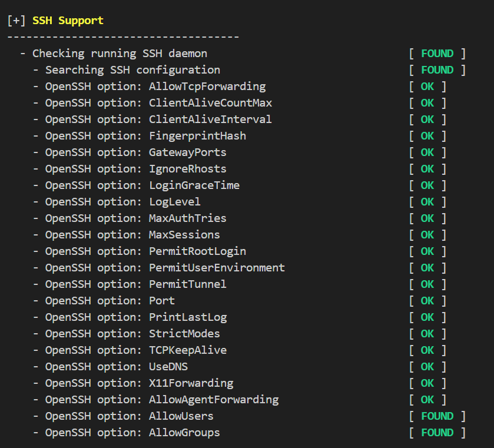
Task: Click OK status for PermitTunnel
Action: [427, 284]
